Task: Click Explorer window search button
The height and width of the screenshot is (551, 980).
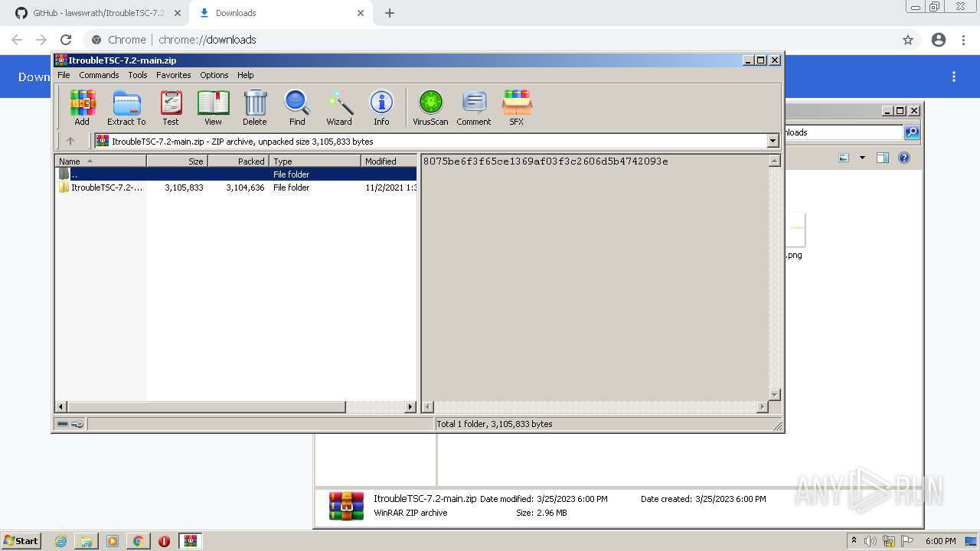Action: coord(912,132)
